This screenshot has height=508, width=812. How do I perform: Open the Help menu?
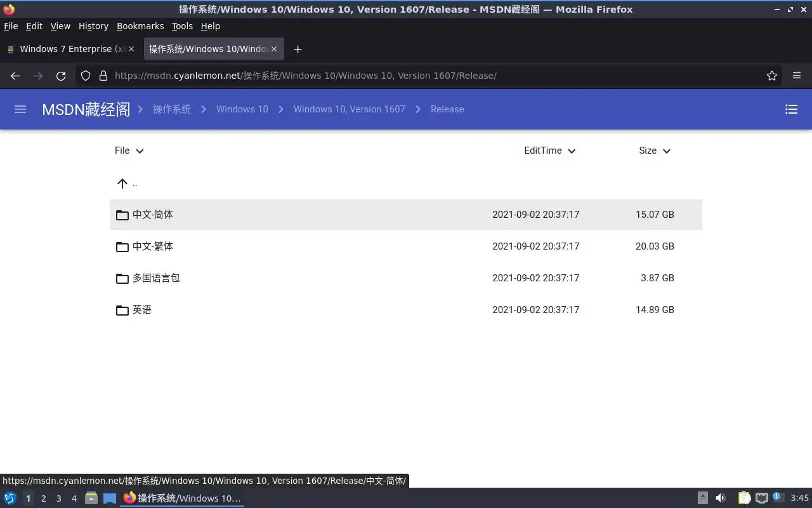coord(210,26)
